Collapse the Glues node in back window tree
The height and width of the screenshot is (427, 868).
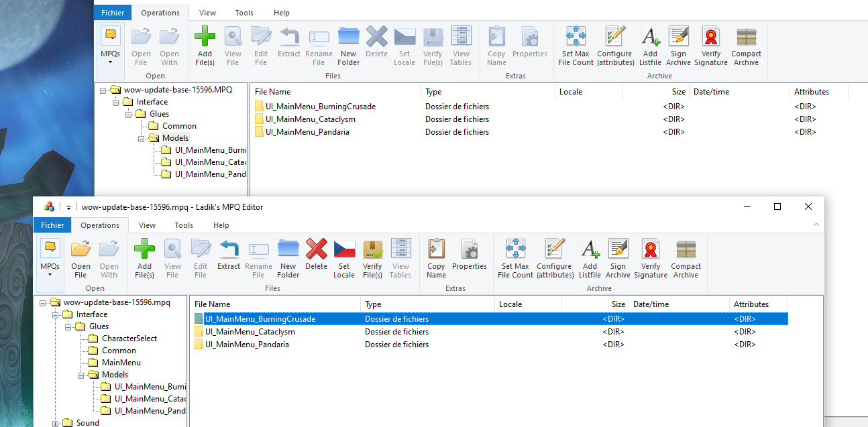[x=129, y=114]
